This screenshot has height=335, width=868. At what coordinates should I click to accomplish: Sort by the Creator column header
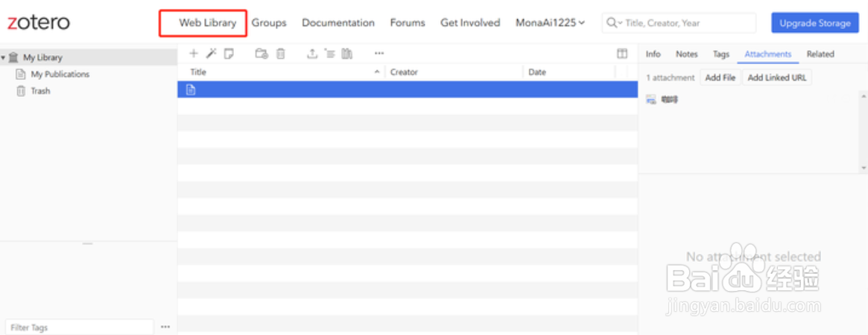[x=454, y=72]
